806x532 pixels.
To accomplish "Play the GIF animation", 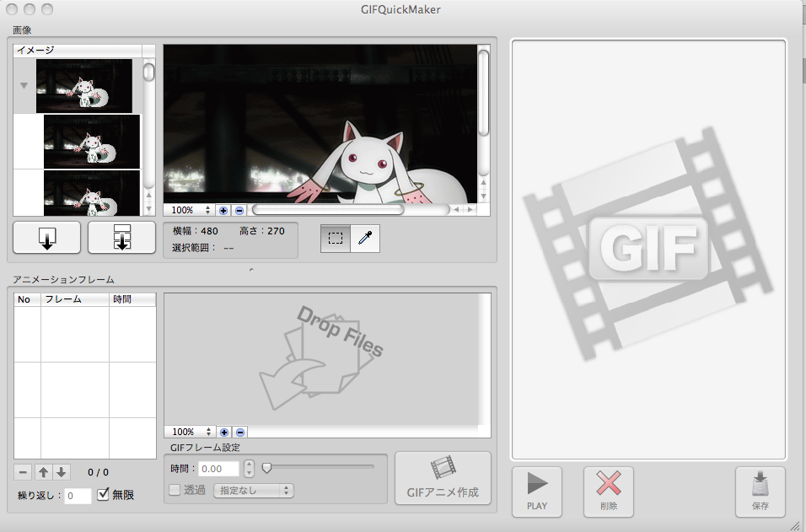I will (537, 492).
